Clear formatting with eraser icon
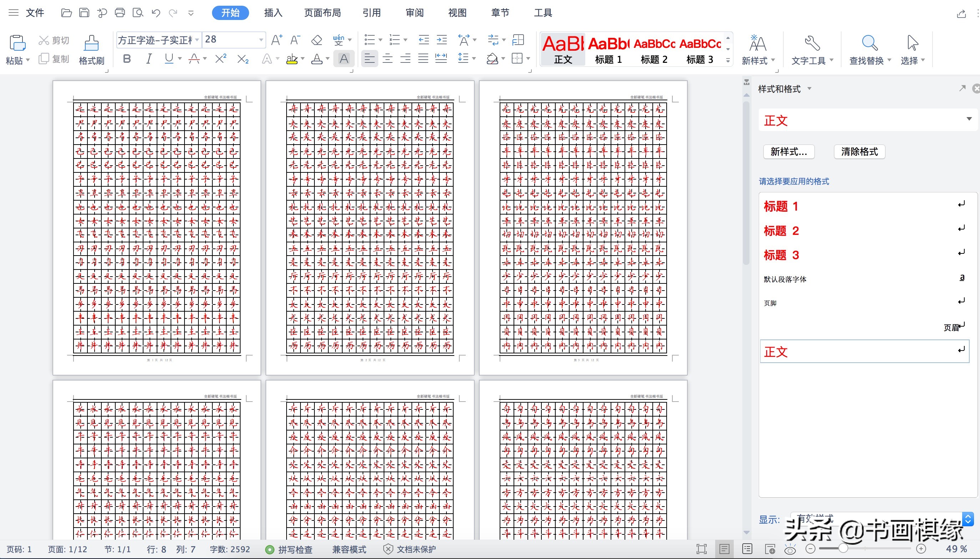This screenshot has width=980, height=559. (317, 40)
